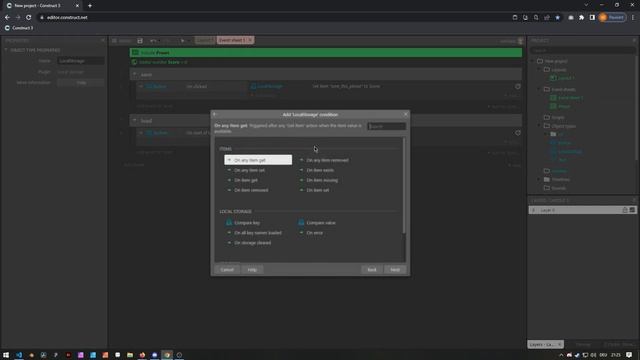Open Visual Studio Code from taskbar
640x360 pixels.
point(19,355)
